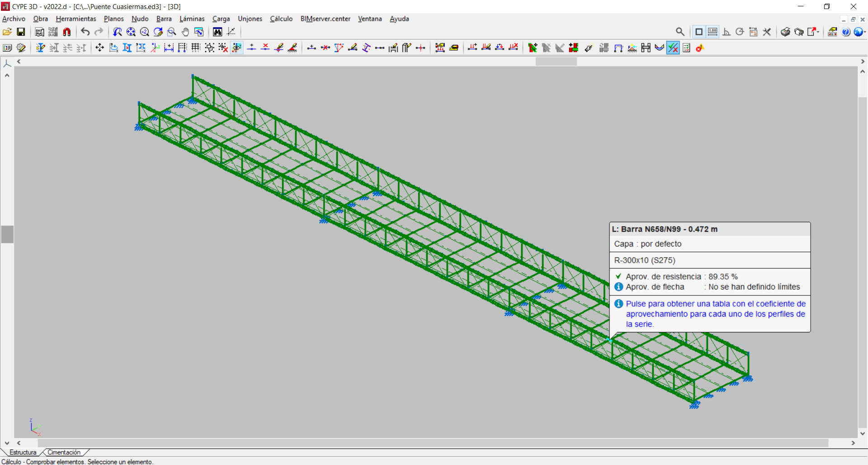The height and width of the screenshot is (465, 868).
Task: Toggle the check elements green-check red-cross button
Action: [673, 48]
